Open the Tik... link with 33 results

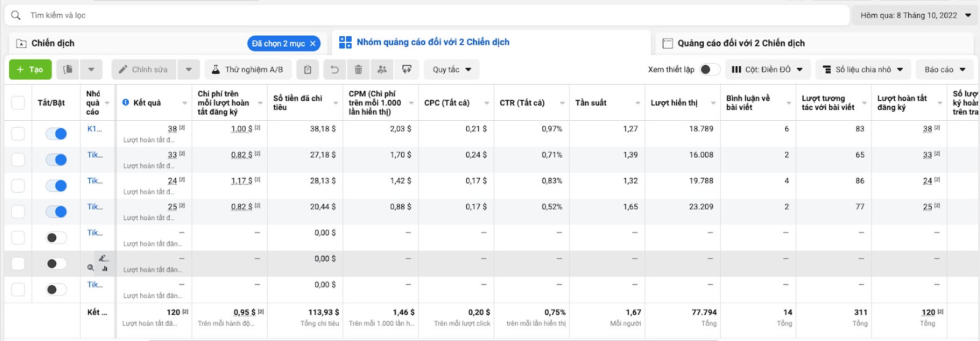pyautogui.click(x=95, y=155)
